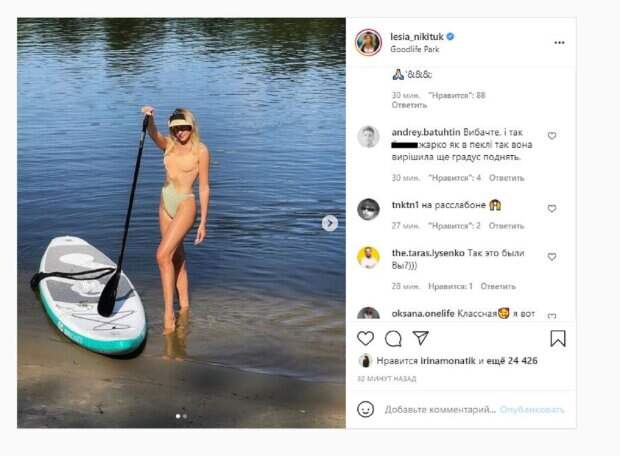The image size is (620, 456).
Task: Select the second carousel dot indicator
Action: pyautogui.click(x=185, y=416)
